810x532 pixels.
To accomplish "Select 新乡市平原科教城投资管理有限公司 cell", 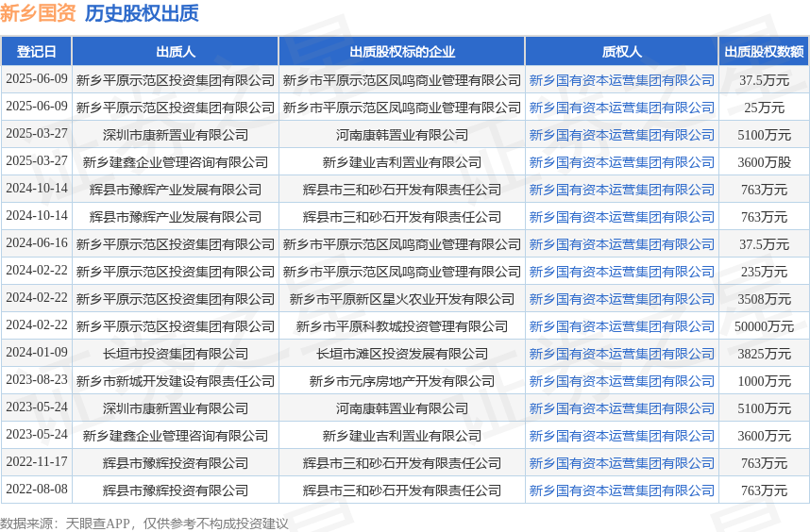I will pos(402,326).
